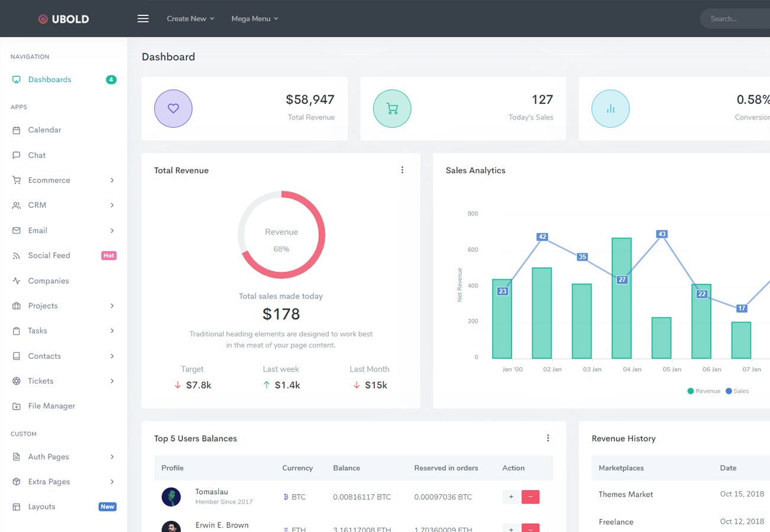Open the Mega Menu dropdown
The height and width of the screenshot is (532, 770).
point(254,18)
